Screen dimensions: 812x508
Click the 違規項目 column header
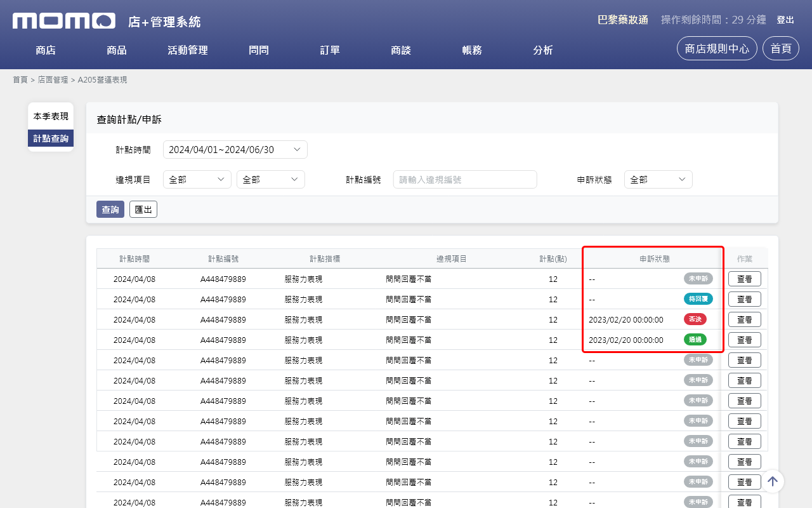[x=452, y=259]
